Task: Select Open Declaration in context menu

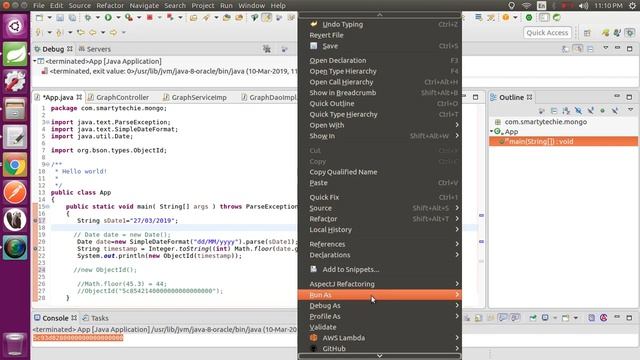Action: click(x=380, y=60)
